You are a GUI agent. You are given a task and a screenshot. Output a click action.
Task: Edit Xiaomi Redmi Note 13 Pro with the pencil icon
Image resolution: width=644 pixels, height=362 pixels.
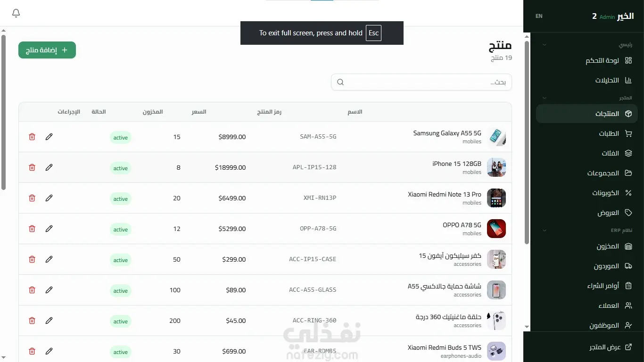coord(49,198)
